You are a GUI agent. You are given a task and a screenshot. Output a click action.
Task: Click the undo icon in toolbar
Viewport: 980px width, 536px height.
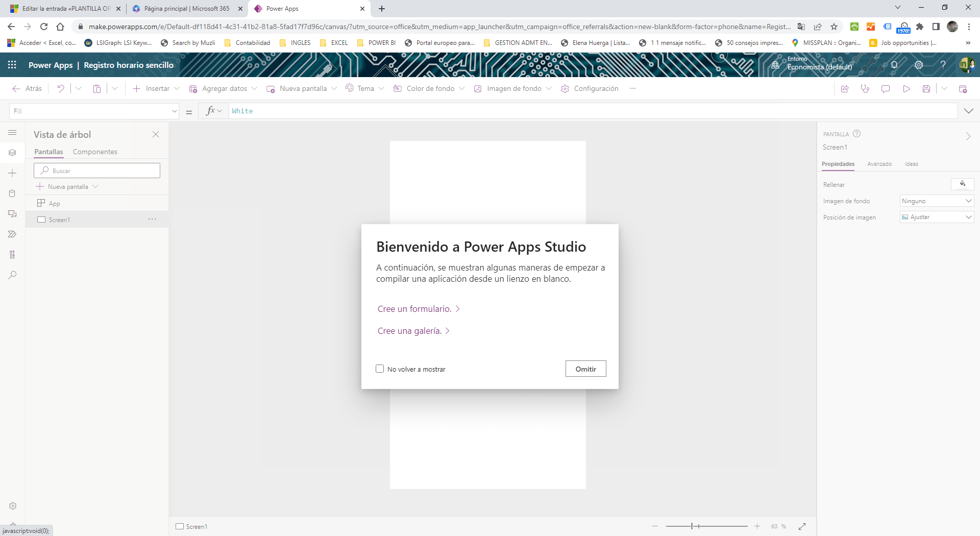pos(61,88)
